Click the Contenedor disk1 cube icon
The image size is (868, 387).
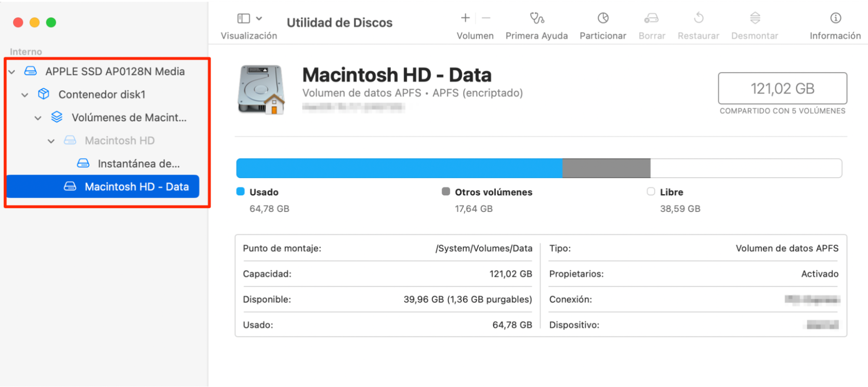[x=43, y=94]
